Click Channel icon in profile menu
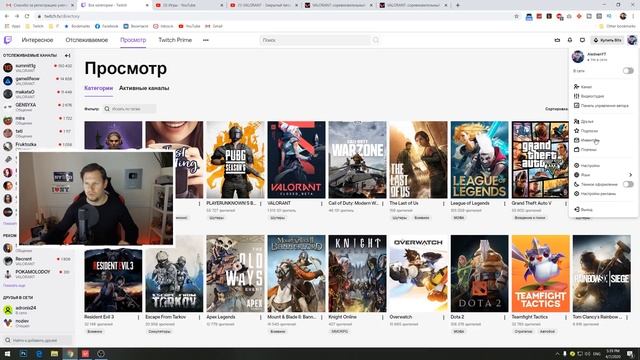640x360 pixels. [x=576, y=87]
